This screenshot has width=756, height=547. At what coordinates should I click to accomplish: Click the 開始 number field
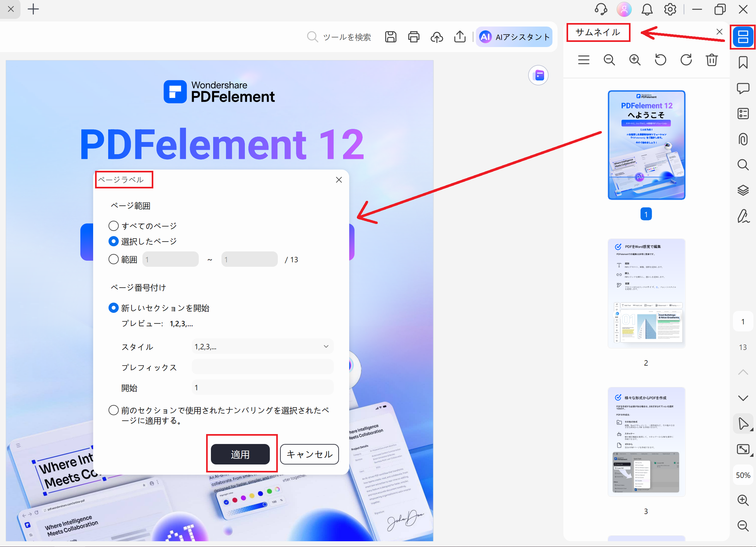click(x=262, y=387)
